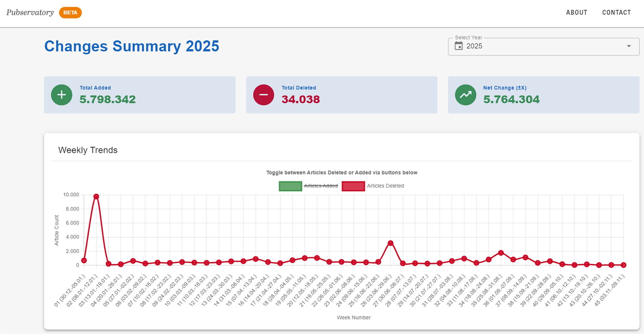This screenshot has height=334, width=644.
Task: Toggle the Articles Deleted legend label
Action: [385, 186]
